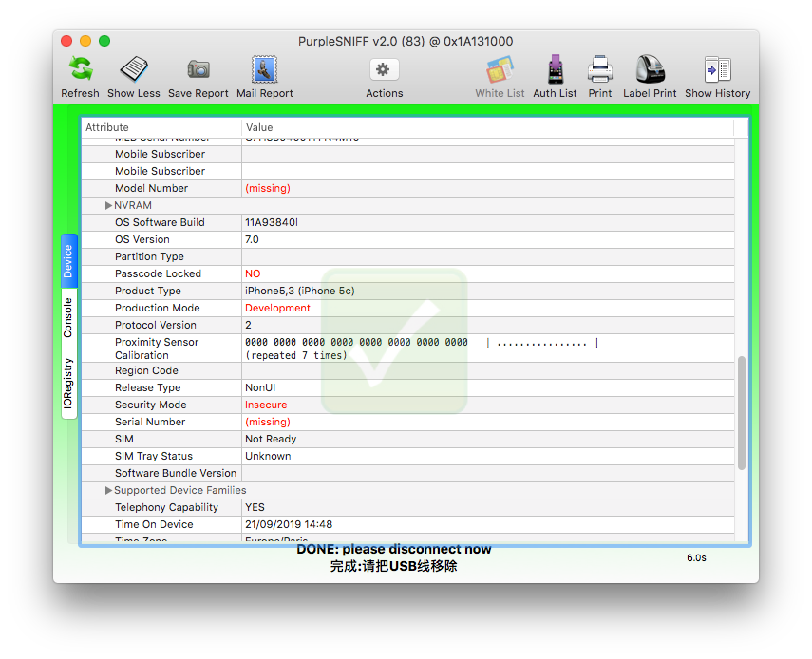The width and height of the screenshot is (812, 659).
Task: Click the Refresh toolbar icon
Action: (x=81, y=69)
